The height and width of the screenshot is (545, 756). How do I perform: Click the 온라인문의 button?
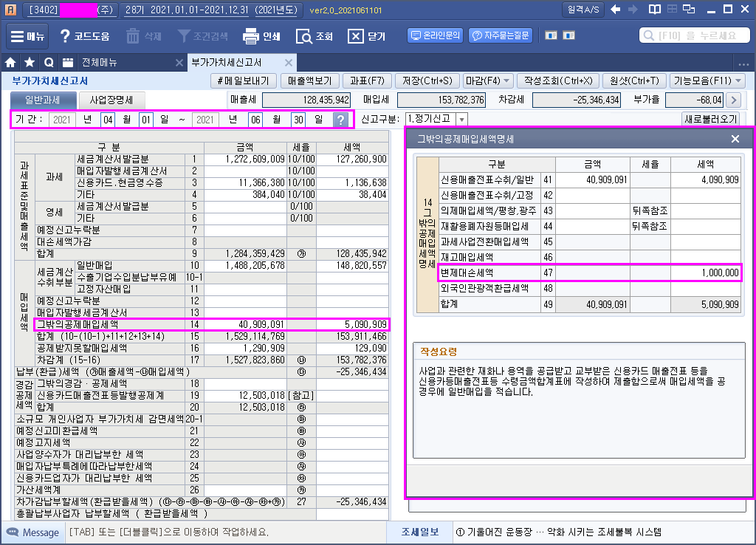435,35
